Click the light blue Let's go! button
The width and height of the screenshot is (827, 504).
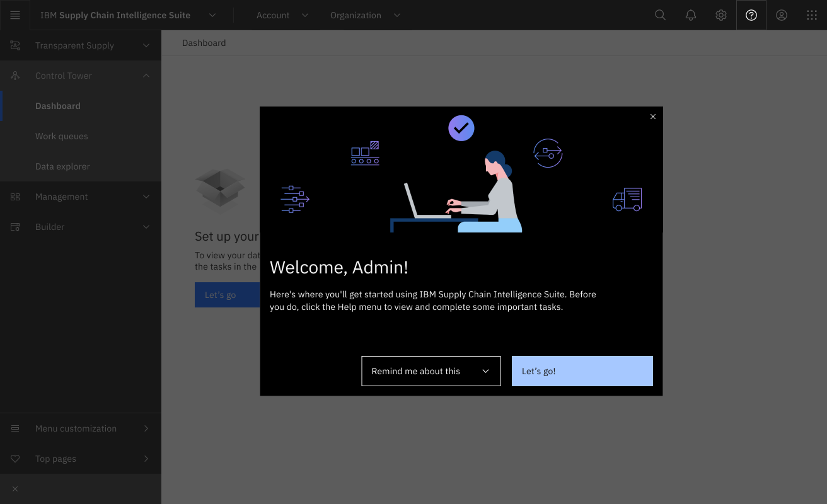[582, 371]
